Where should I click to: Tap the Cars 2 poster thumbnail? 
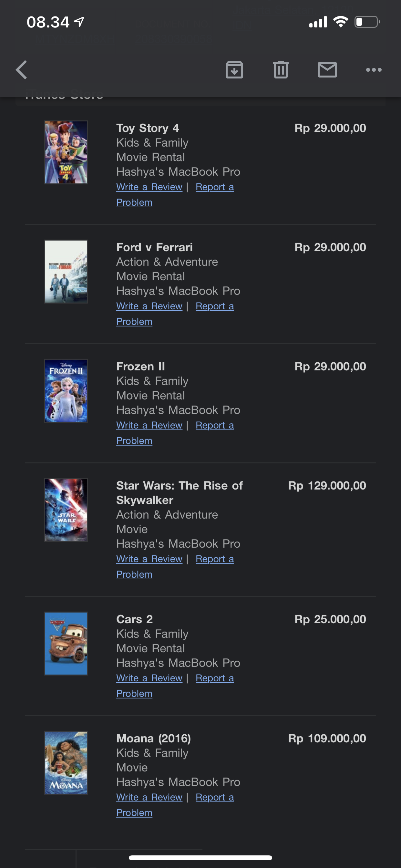click(66, 644)
